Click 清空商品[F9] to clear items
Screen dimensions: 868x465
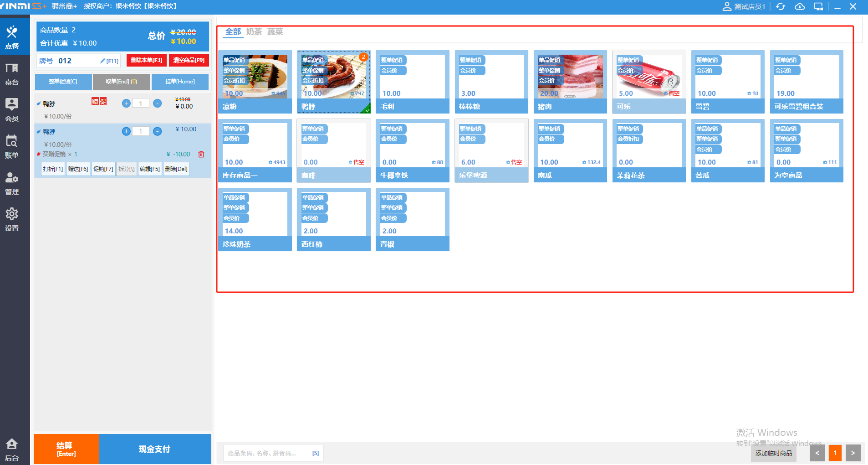pos(189,60)
